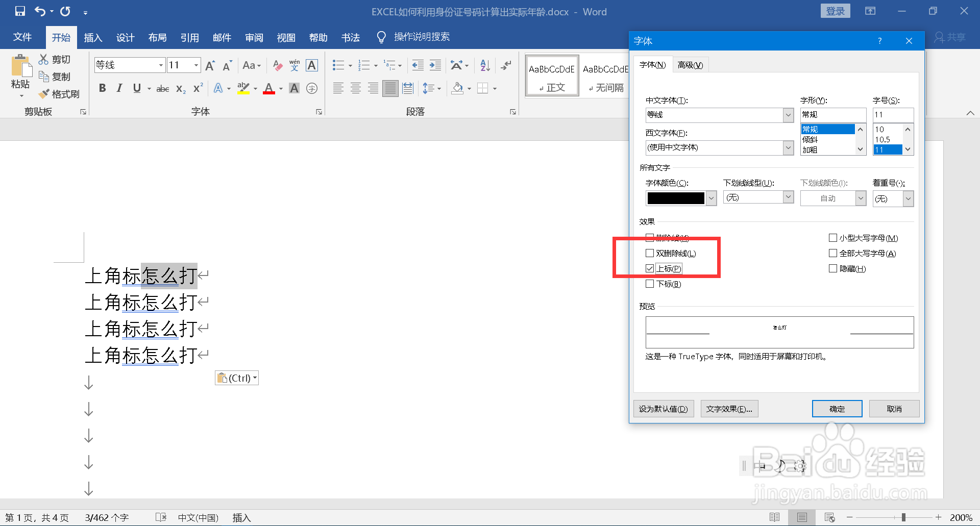Screen dimensions: 980x526
Task: Uncheck the superscript (上标) checkbox
Action: pos(650,268)
